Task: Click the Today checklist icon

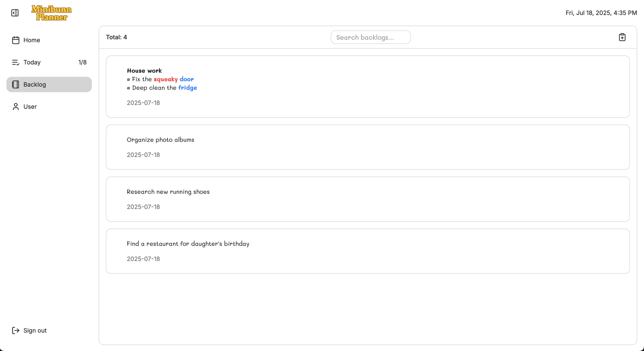Action: pyautogui.click(x=15, y=62)
